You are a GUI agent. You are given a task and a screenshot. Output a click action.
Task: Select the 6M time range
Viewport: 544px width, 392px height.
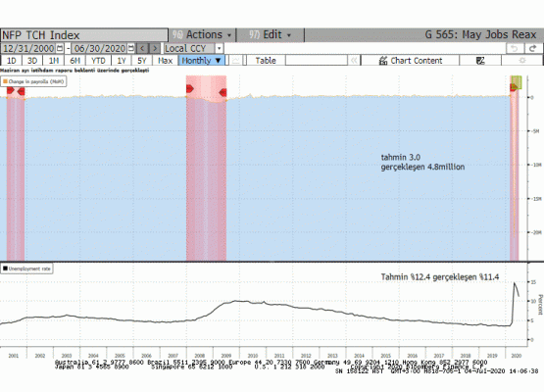(x=74, y=61)
